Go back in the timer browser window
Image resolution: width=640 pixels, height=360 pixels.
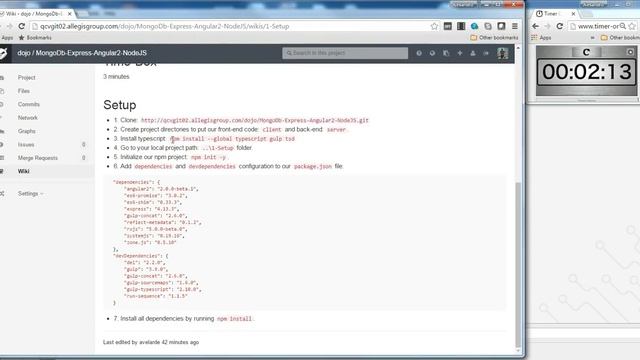(536, 26)
